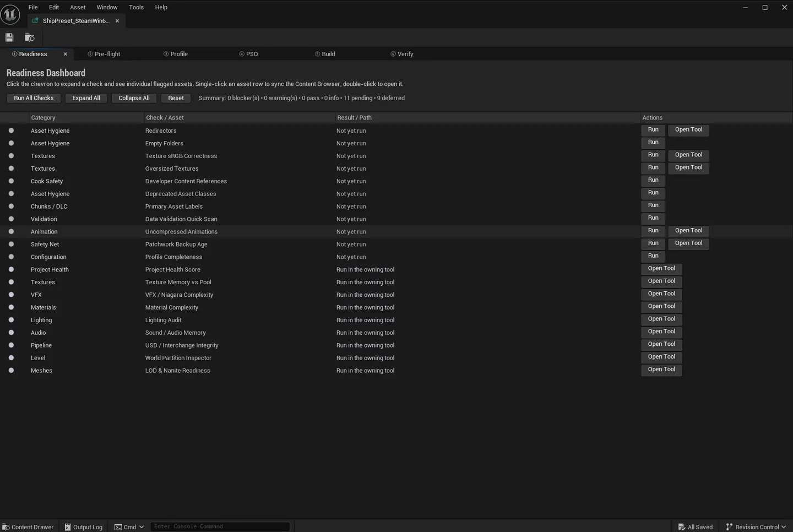Run the Empty Folders check
The width and height of the screenshot is (793, 532).
653,143
